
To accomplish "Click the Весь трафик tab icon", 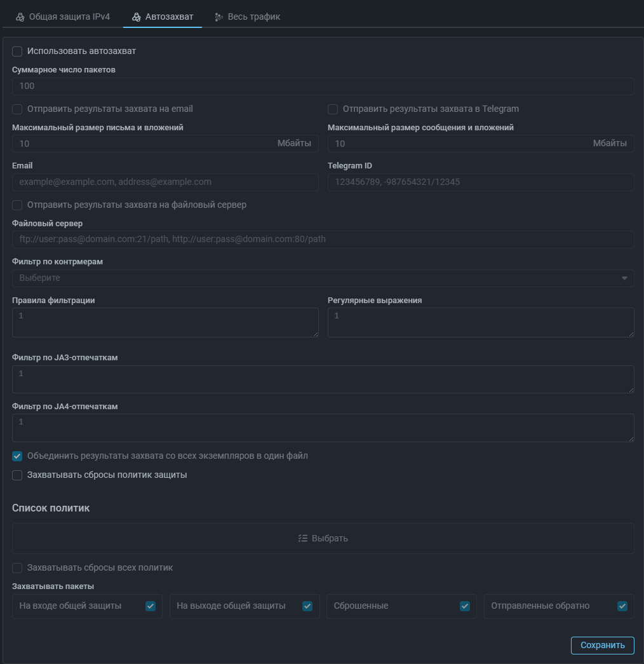I will pos(219,17).
